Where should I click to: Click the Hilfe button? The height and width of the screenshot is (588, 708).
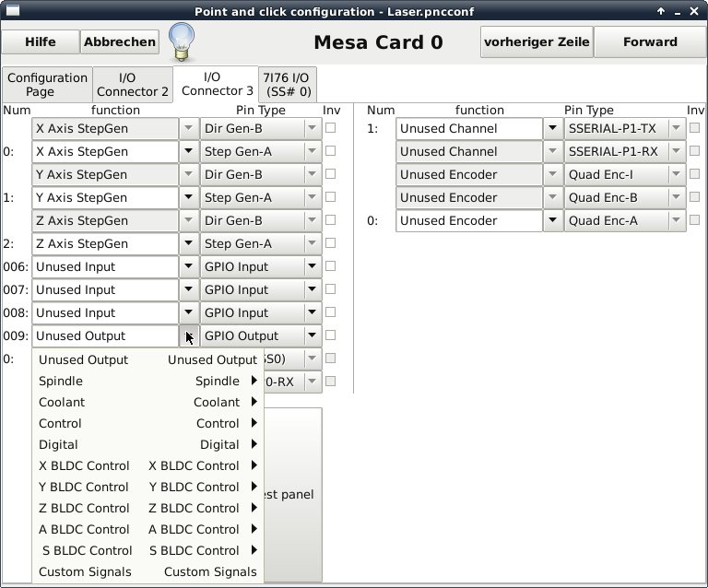41,42
